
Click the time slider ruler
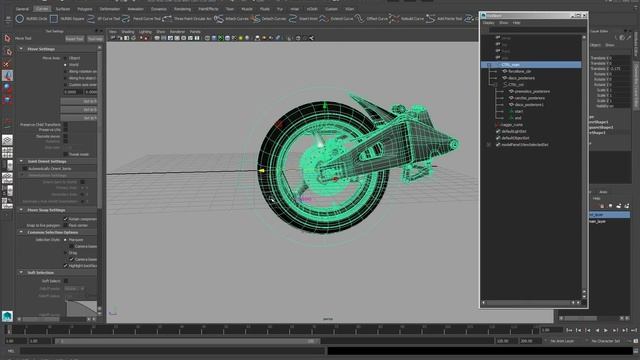point(273,329)
